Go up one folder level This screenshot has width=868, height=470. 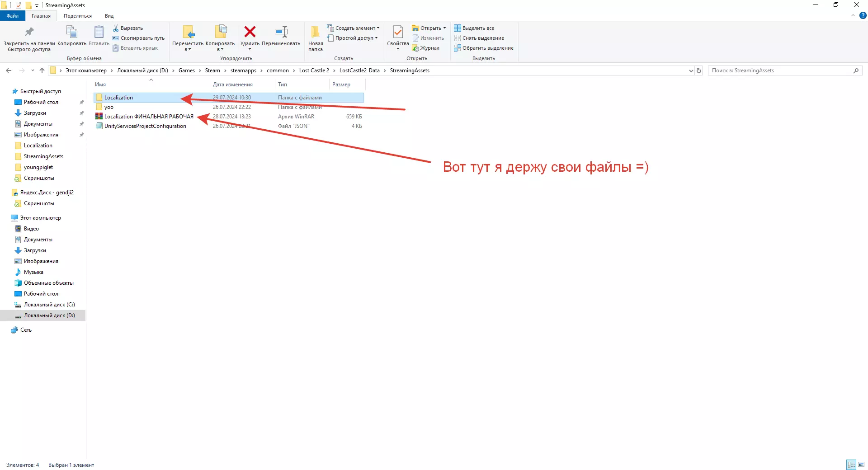click(x=42, y=70)
